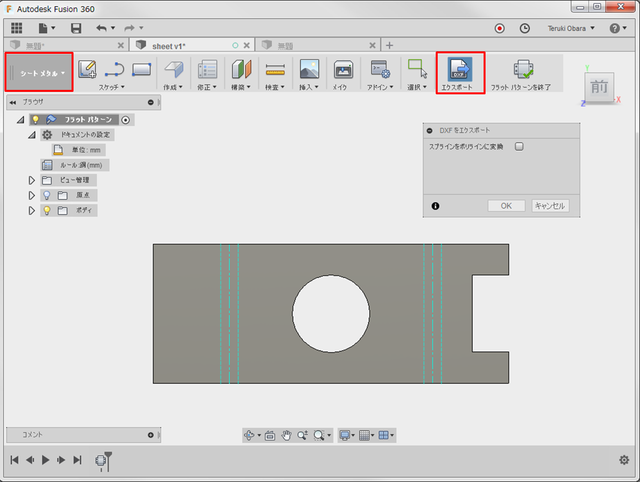Close the sheet v1* tab
This screenshot has height=482, width=640.
click(x=247, y=45)
